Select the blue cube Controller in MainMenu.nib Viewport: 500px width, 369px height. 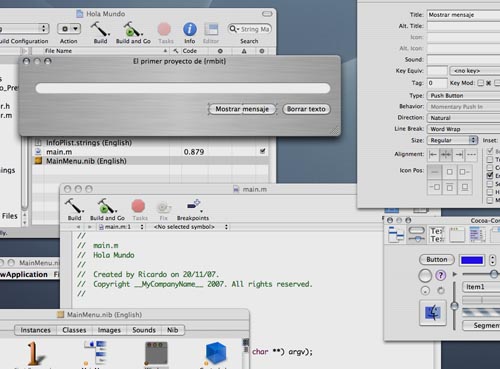point(216,353)
